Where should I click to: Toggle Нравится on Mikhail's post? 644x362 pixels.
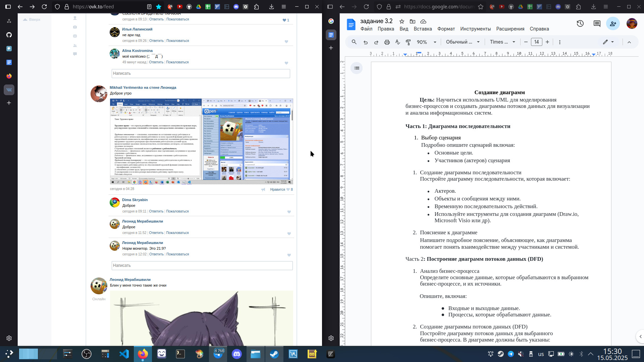(x=277, y=189)
